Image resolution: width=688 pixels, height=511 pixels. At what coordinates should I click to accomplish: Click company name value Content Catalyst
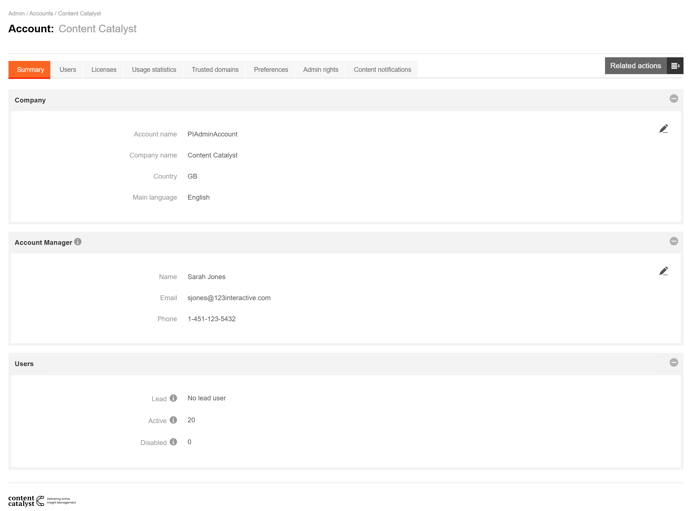pyautogui.click(x=212, y=155)
